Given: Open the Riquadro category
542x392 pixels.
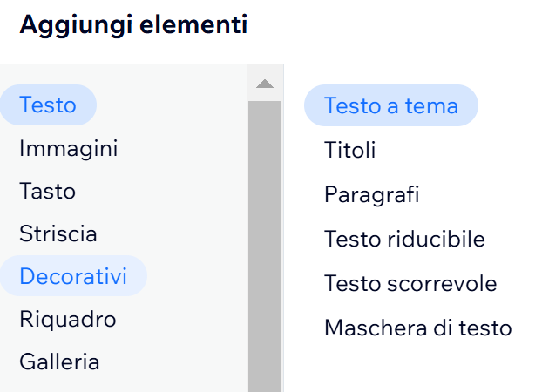Looking at the screenshot, I should [x=67, y=319].
